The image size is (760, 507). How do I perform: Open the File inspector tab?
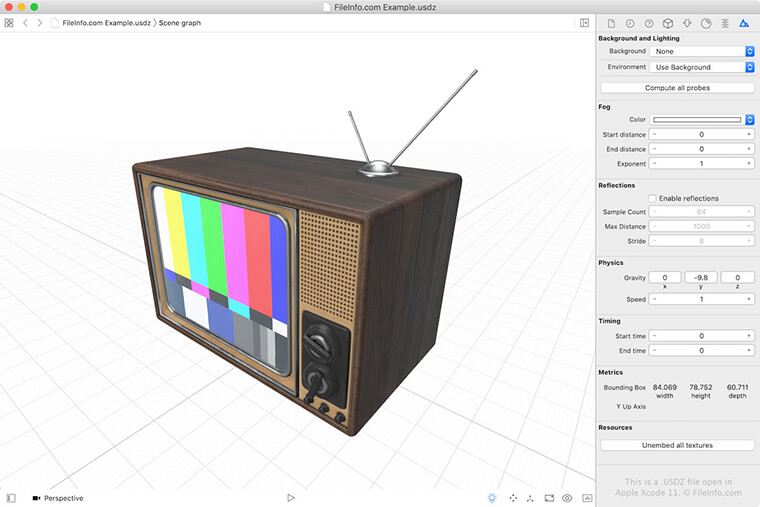(611, 23)
